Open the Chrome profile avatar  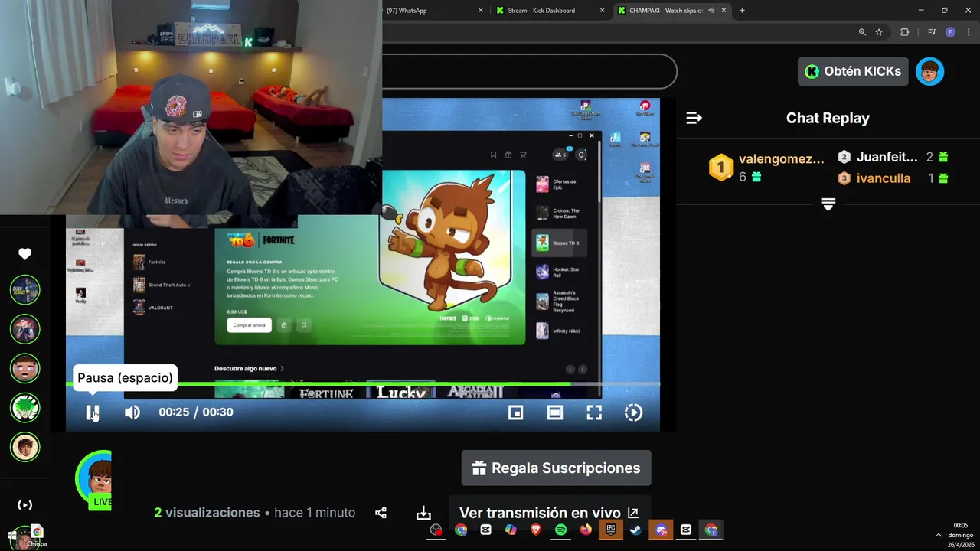coord(950,32)
